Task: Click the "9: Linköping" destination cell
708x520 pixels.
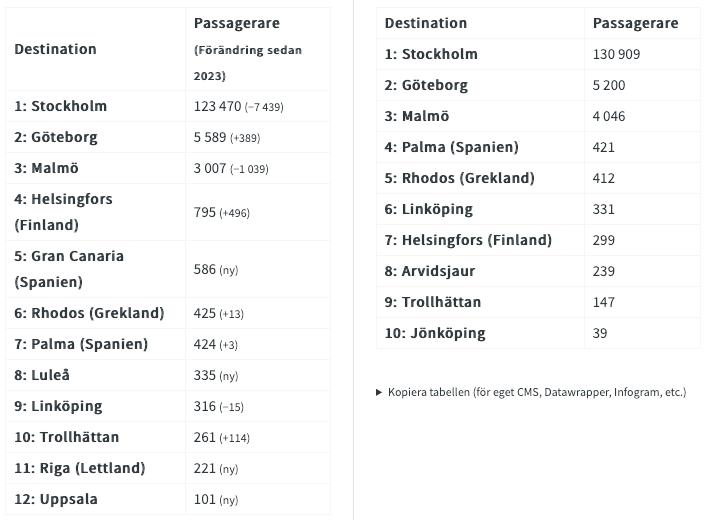Action: pos(58,406)
